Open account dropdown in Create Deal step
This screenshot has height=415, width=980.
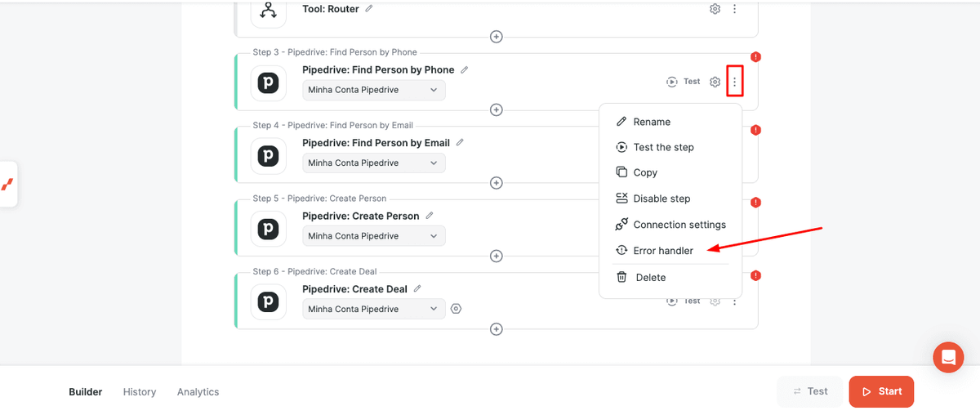pos(374,309)
